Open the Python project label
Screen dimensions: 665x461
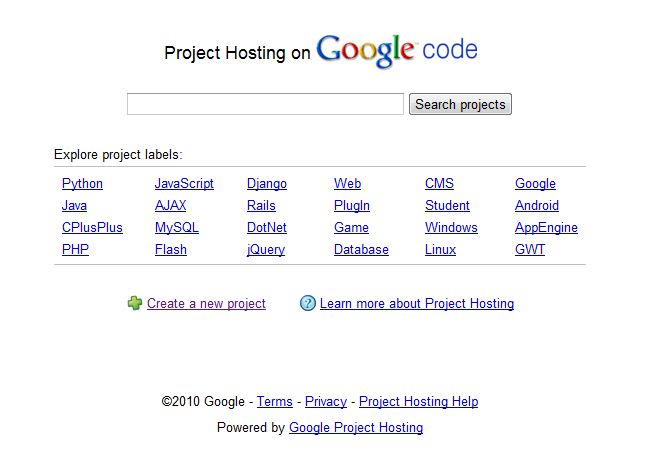click(x=82, y=184)
